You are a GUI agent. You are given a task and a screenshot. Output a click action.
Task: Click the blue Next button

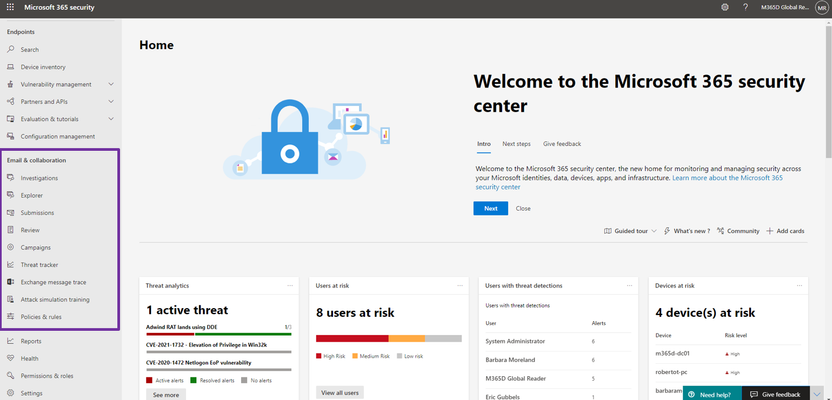(491, 208)
